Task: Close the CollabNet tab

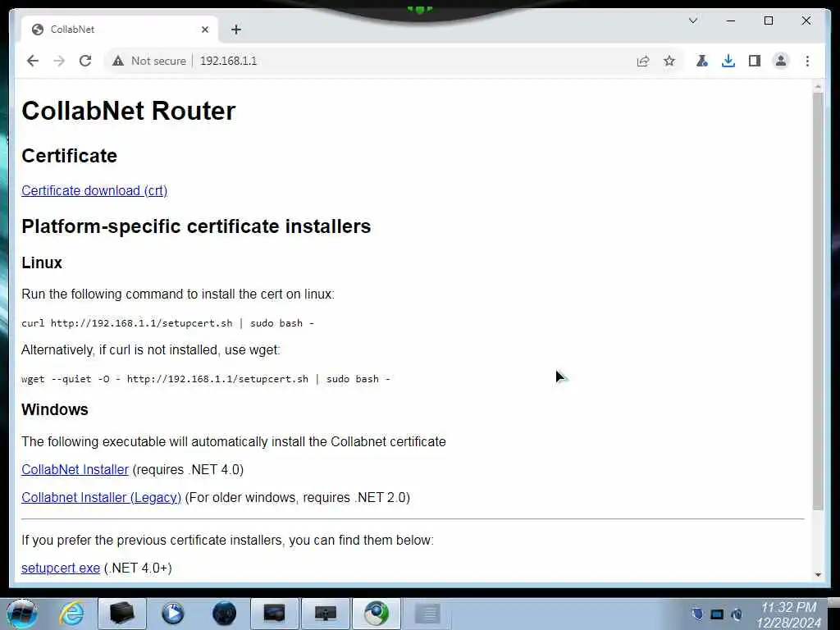Action: (204, 30)
